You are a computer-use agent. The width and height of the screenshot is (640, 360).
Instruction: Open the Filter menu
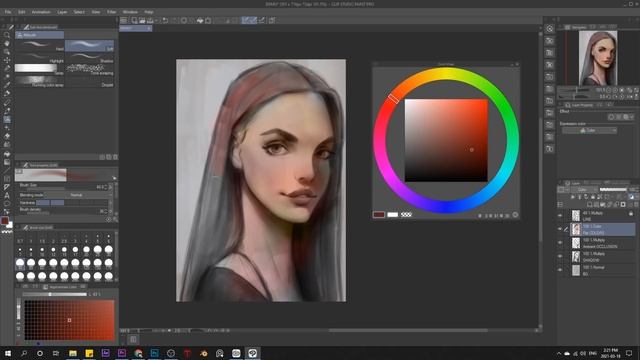pyautogui.click(x=111, y=12)
